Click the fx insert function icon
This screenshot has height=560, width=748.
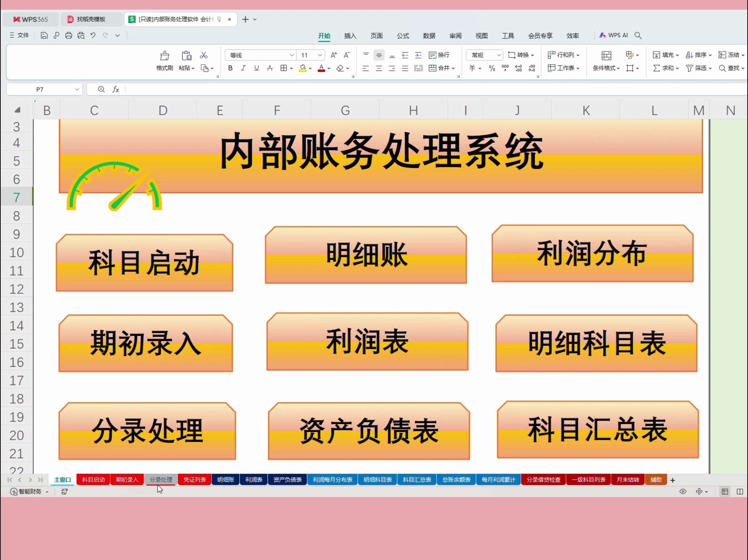click(x=115, y=89)
